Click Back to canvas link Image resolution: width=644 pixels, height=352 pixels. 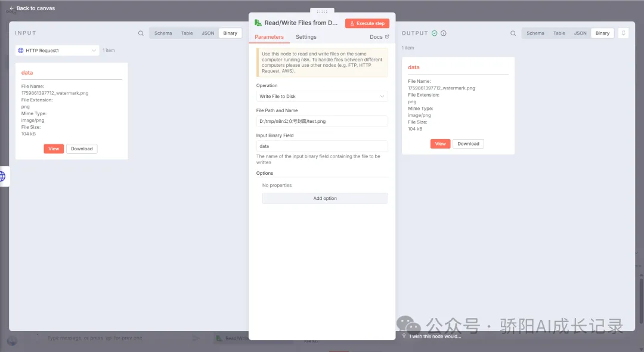32,8
